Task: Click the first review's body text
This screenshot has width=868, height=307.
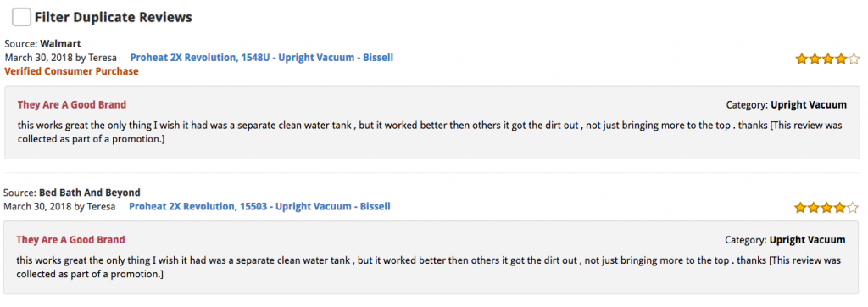Action: tap(430, 132)
